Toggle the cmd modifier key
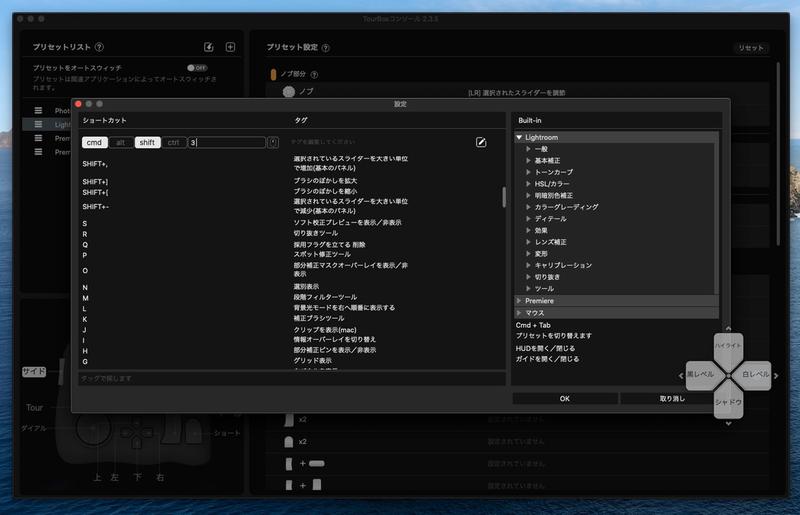This screenshot has width=800, height=515. pyautogui.click(x=94, y=142)
